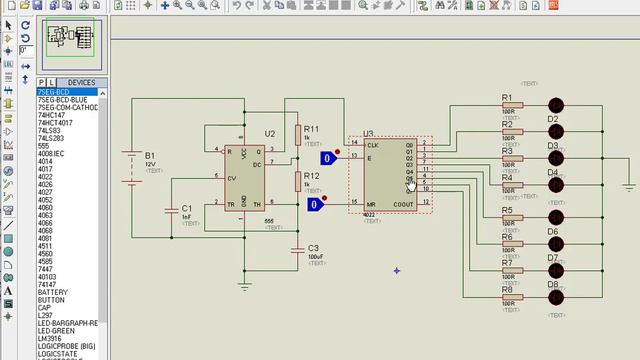Select the Text Script Mode tool

click(8, 77)
